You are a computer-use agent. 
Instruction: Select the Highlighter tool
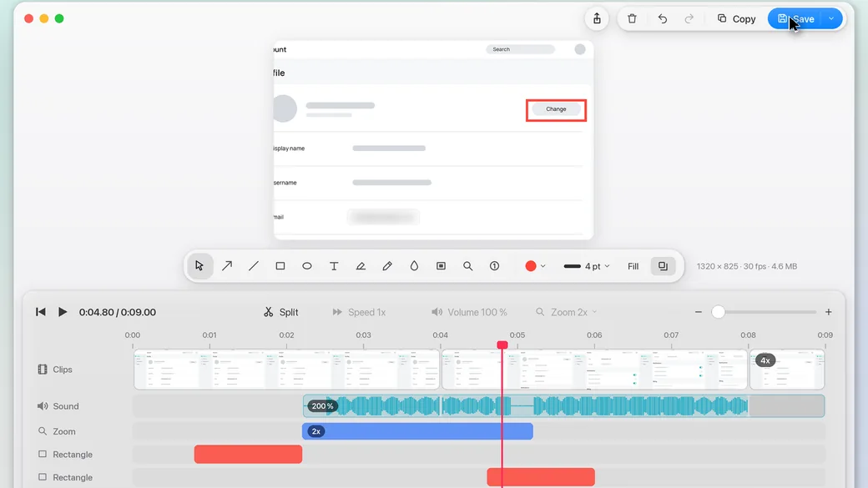(x=361, y=266)
